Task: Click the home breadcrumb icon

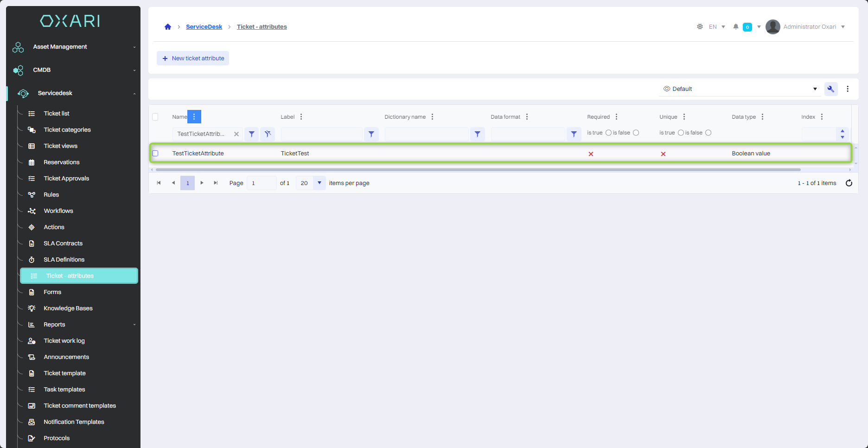Action: tap(168, 27)
